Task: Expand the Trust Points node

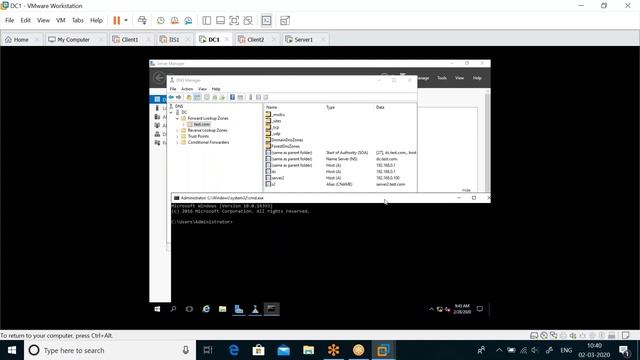Action: 178,136
